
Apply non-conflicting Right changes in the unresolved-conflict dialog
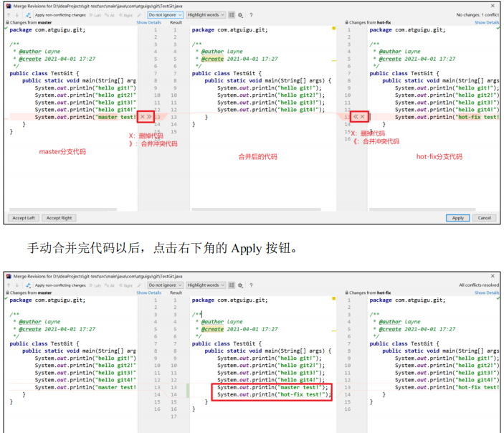click(125, 15)
